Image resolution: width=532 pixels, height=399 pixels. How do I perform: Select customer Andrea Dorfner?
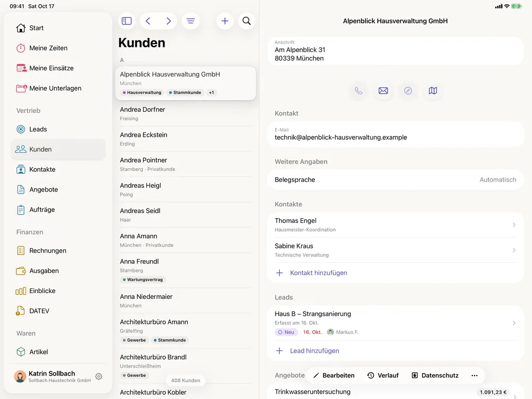tap(186, 114)
